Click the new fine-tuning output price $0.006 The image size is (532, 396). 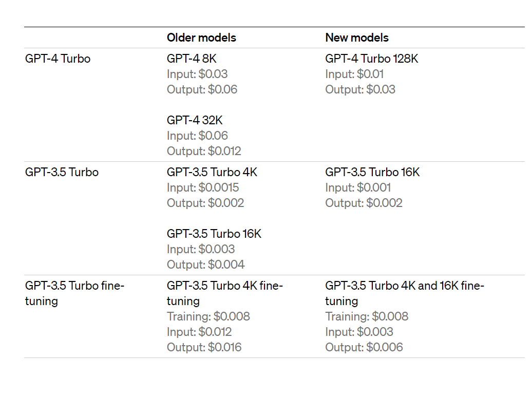[x=364, y=347]
